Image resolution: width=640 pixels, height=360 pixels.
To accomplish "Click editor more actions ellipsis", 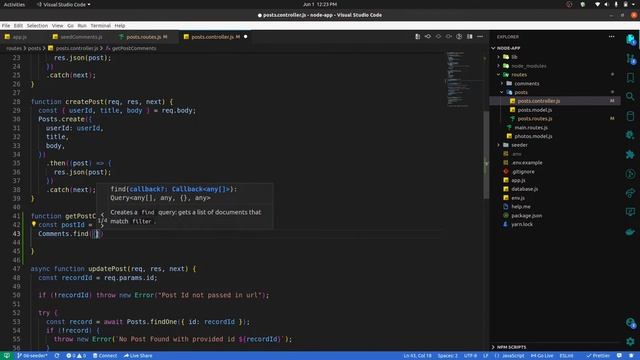I will click(x=480, y=37).
